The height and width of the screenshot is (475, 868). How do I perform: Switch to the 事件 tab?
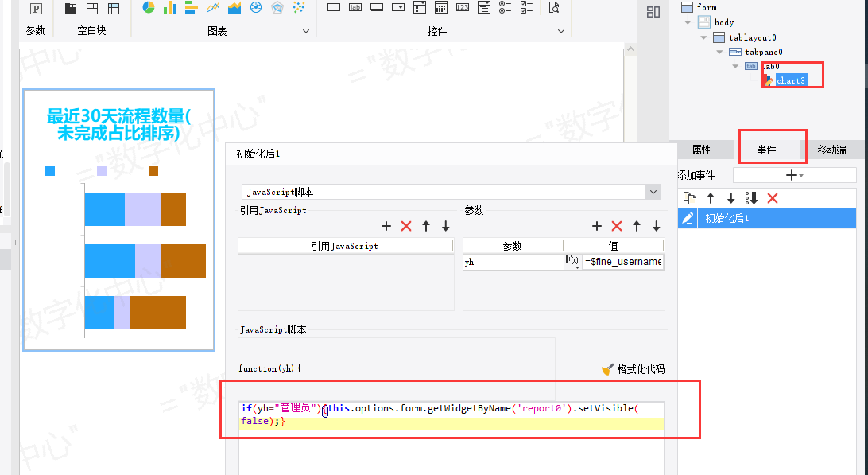click(767, 150)
